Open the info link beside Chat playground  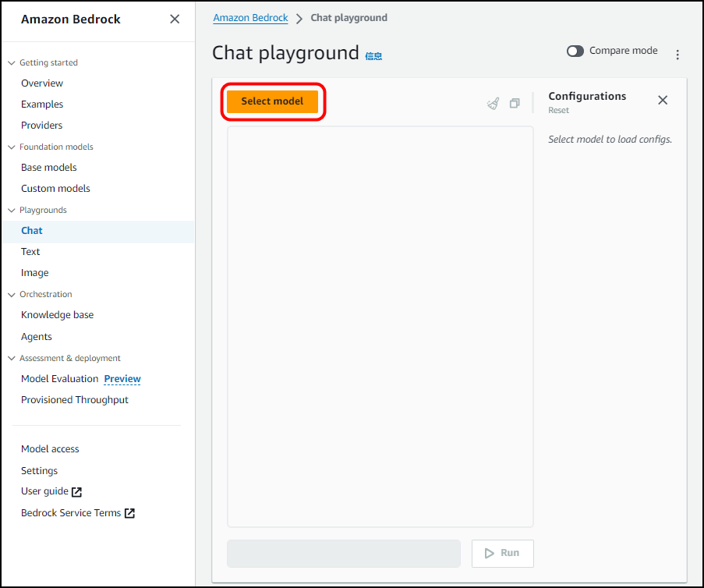pyautogui.click(x=373, y=56)
